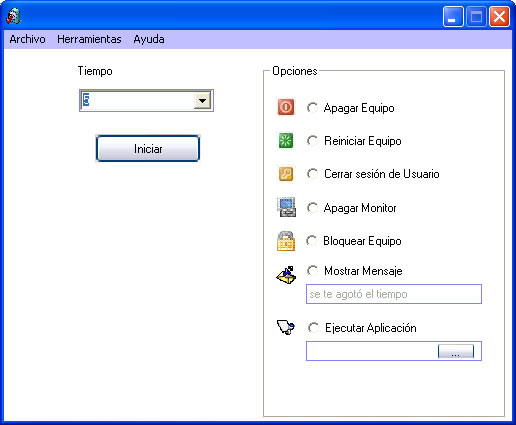Click the padlock icon beside Bloquear Equipo
The width and height of the screenshot is (516, 425).
(x=286, y=241)
